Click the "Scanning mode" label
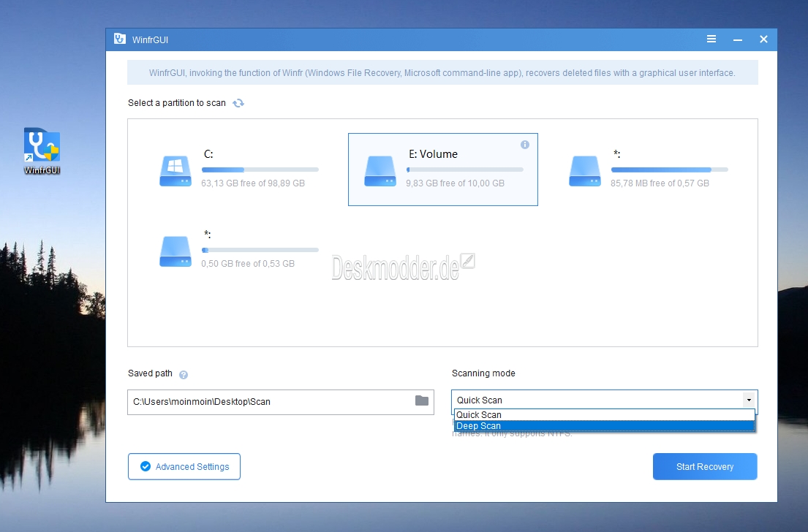808x532 pixels. pos(483,373)
